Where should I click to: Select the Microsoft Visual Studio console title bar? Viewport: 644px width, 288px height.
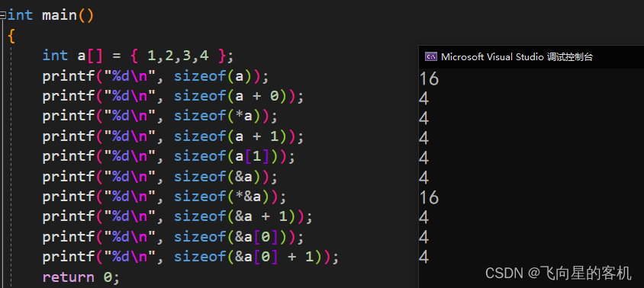click(x=531, y=56)
